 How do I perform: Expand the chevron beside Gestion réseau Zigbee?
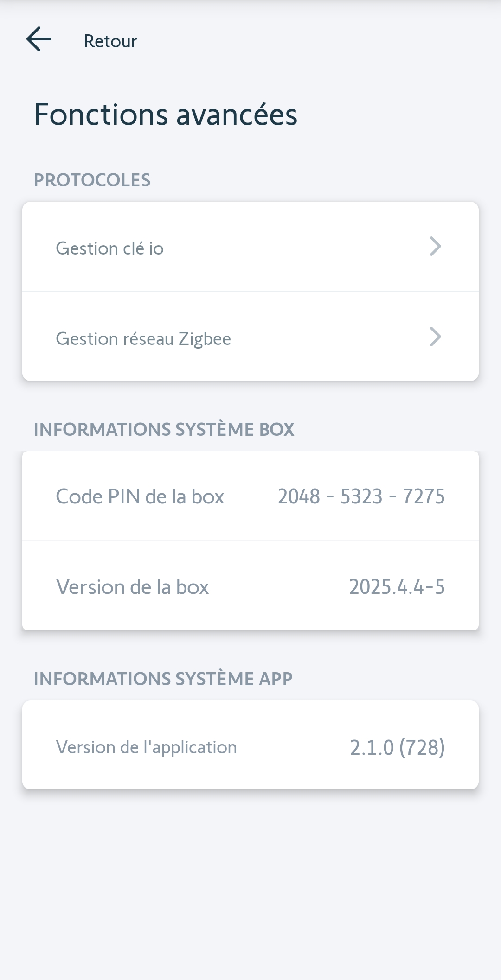(x=435, y=337)
